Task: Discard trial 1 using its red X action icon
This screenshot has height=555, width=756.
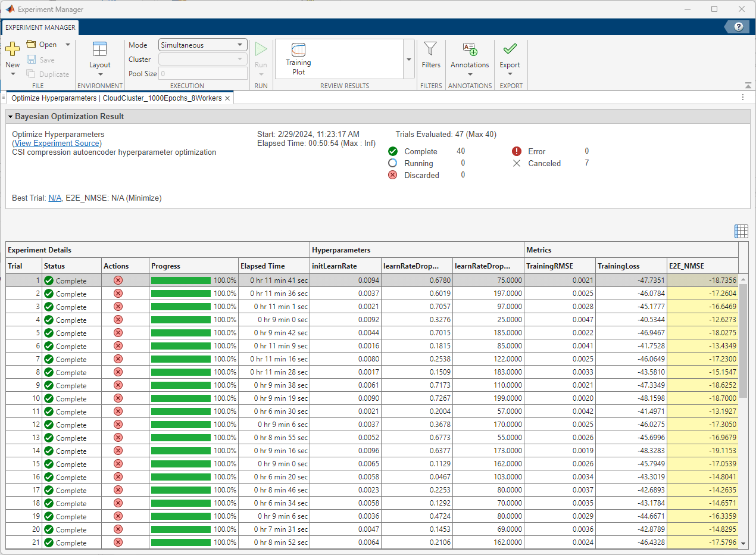Action: (x=118, y=280)
